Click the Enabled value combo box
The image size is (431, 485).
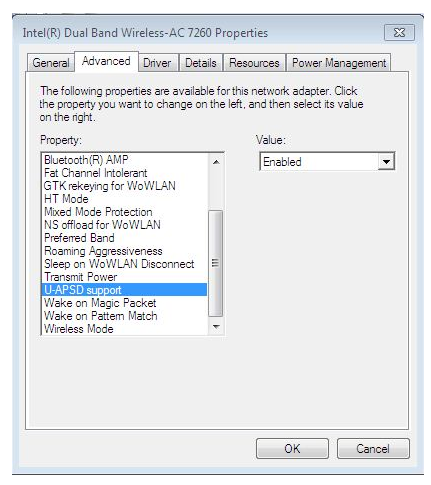[327, 162]
